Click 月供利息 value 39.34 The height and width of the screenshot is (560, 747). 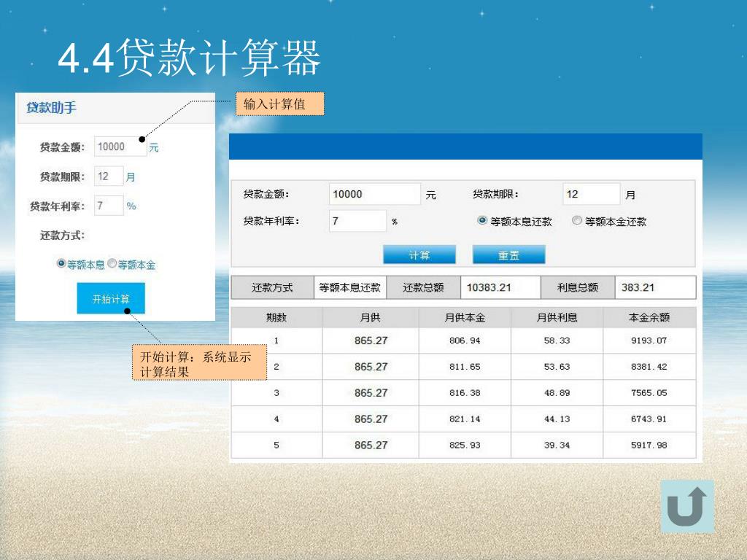click(x=557, y=445)
